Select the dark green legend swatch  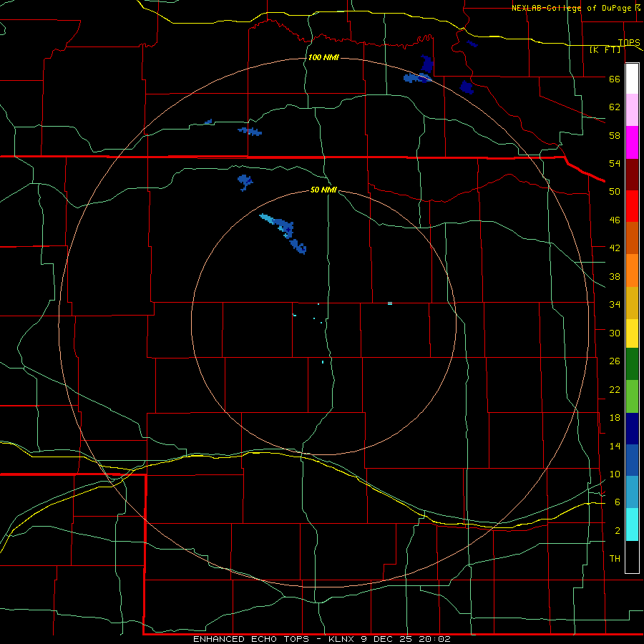pyautogui.click(x=632, y=364)
